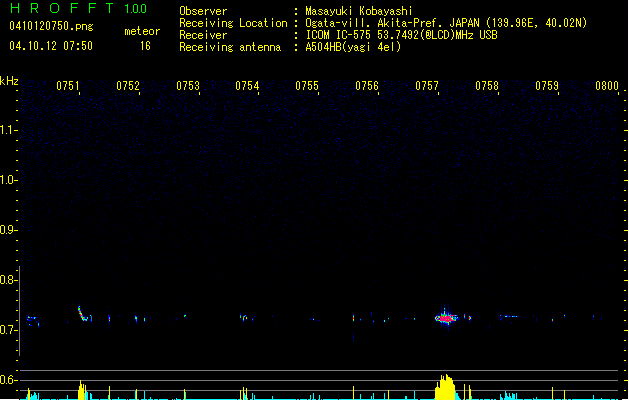Click the 0.8 kHz axis label
The image size is (629, 400).
8,280
